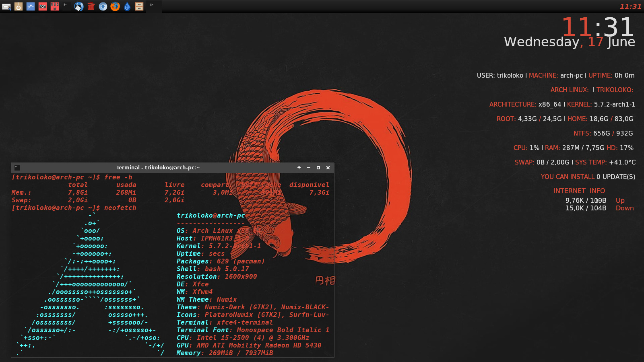Open the Chromium browser

(x=103, y=6)
